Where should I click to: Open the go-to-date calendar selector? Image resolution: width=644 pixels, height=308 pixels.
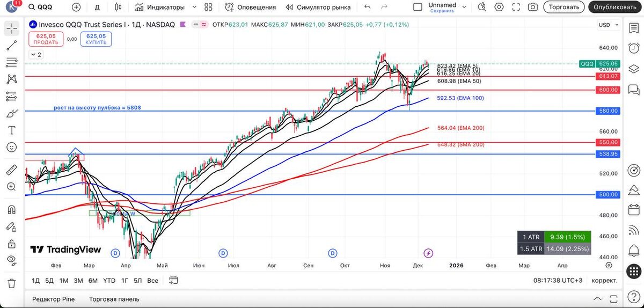(x=173, y=280)
